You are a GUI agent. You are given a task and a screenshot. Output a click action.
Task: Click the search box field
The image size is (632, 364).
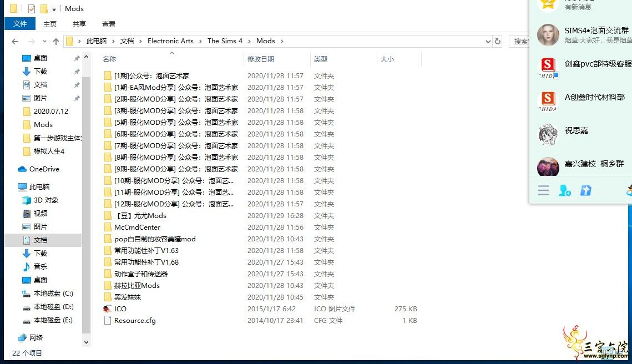coord(519,41)
